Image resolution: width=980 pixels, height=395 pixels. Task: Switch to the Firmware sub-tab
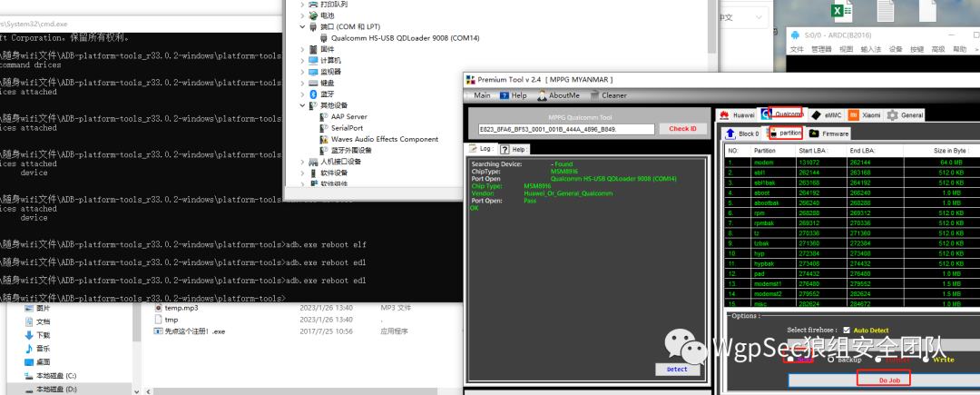click(x=828, y=133)
